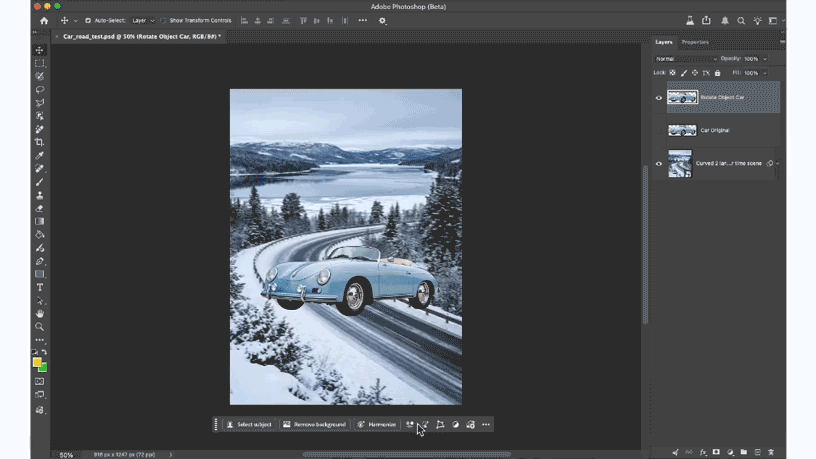Open the Search icon in top bar

click(741, 20)
